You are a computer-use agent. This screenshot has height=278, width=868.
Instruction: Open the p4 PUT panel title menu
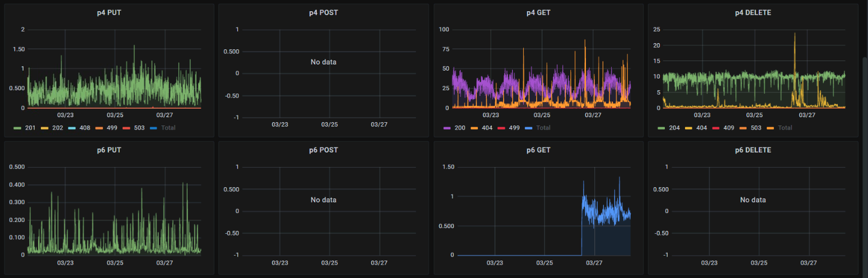pyautogui.click(x=109, y=12)
